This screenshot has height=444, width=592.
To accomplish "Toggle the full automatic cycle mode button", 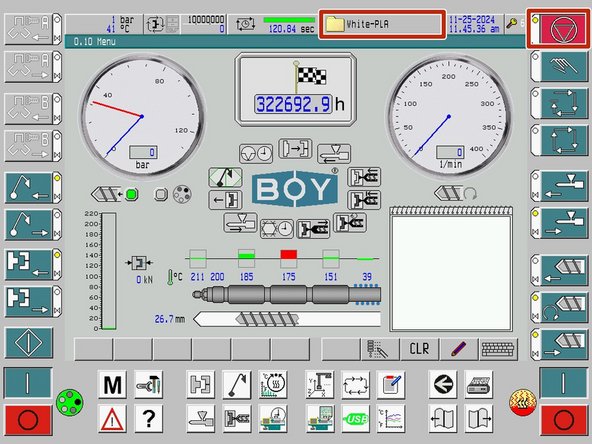I will point(559,140).
